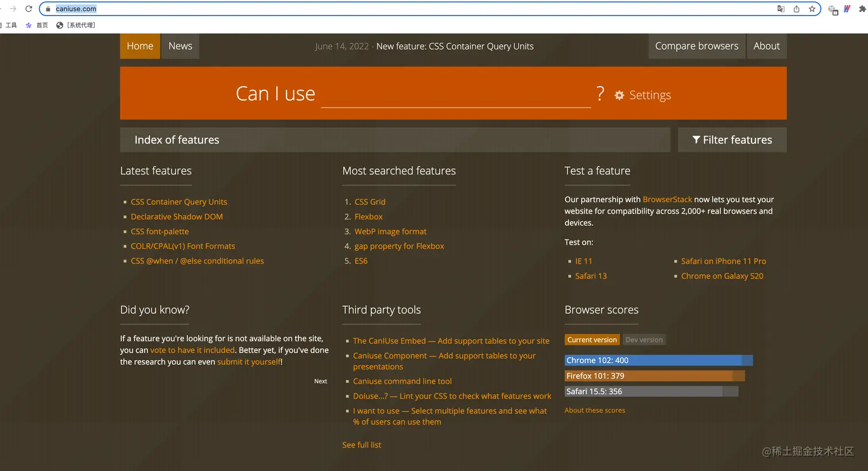Click submit it yourself link

click(x=249, y=362)
